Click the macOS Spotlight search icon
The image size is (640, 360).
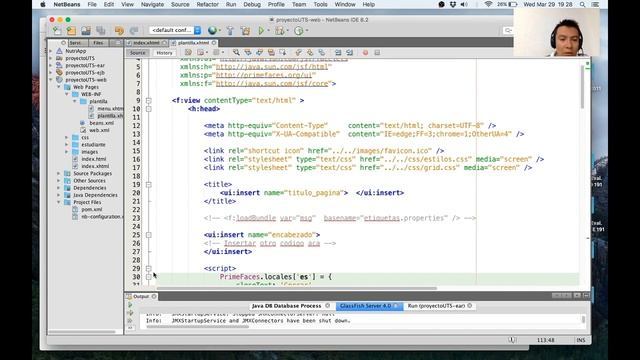pos(582,4)
